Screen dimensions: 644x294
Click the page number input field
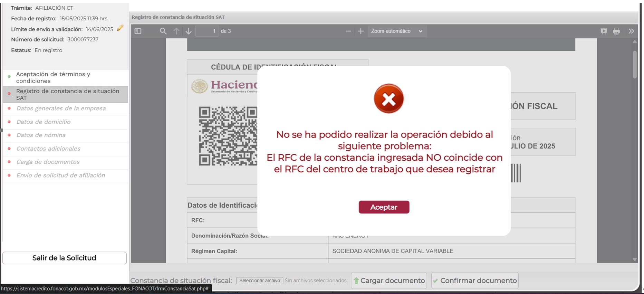[207, 31]
